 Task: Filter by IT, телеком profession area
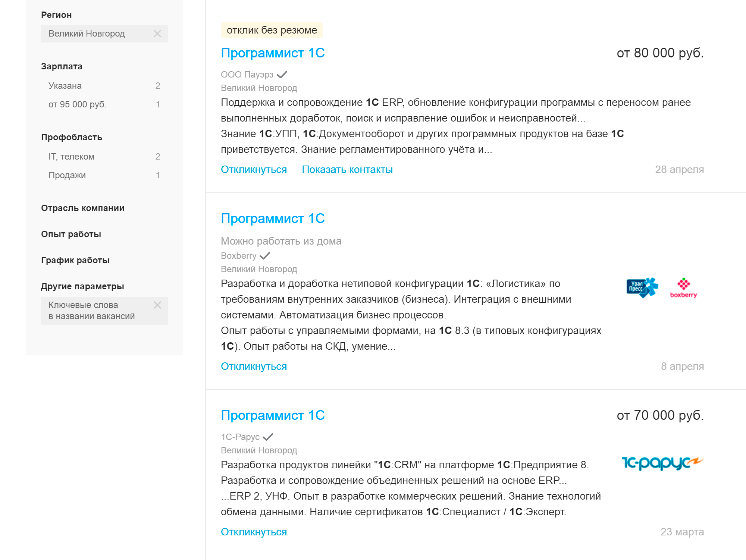pos(104,157)
